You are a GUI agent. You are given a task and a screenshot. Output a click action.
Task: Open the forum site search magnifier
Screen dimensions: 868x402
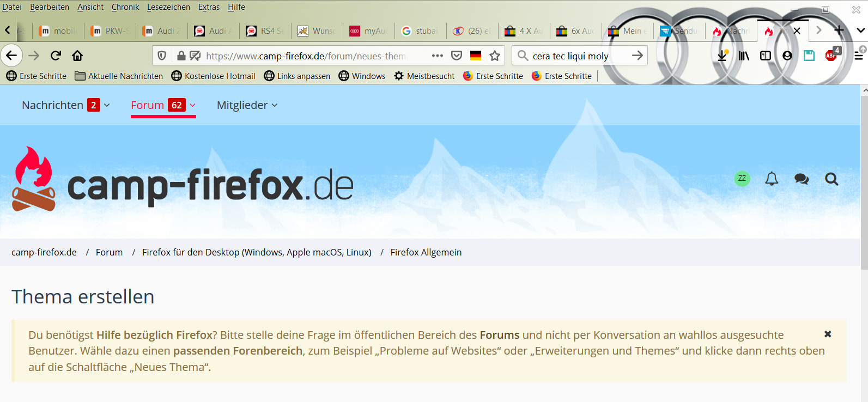(x=831, y=179)
